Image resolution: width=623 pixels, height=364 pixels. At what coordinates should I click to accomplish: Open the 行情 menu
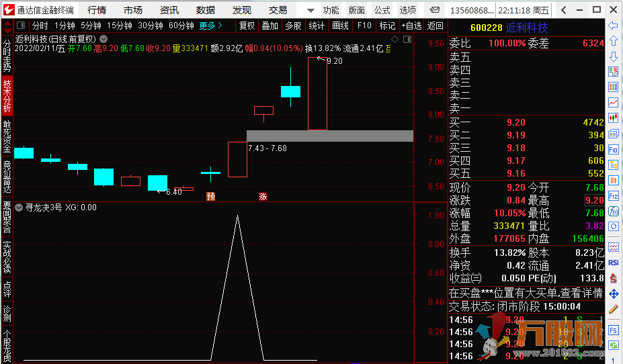pos(97,10)
